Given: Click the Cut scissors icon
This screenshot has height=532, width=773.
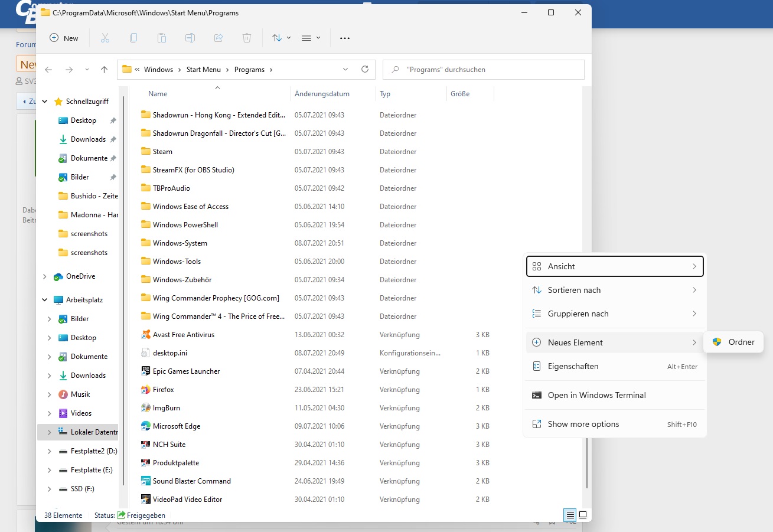Looking at the screenshot, I should point(105,38).
